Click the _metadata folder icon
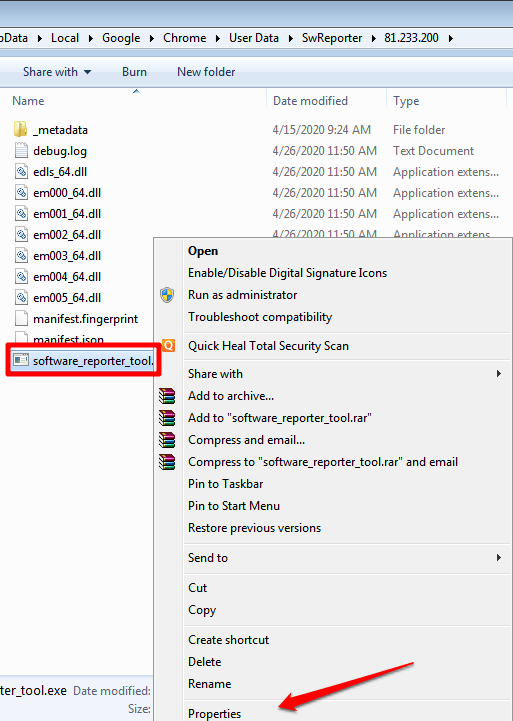This screenshot has height=721, width=513. [x=21, y=130]
